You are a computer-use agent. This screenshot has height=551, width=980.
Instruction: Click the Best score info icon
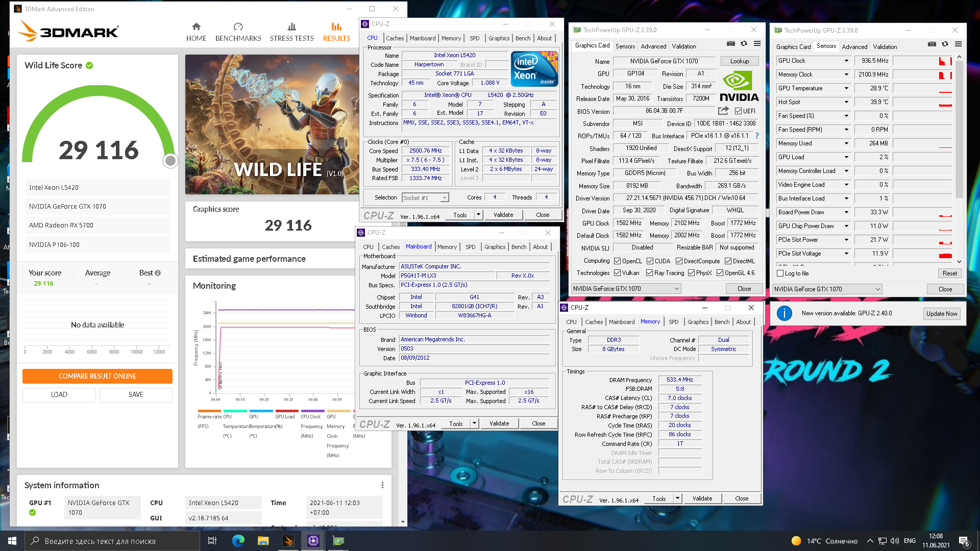click(x=158, y=273)
